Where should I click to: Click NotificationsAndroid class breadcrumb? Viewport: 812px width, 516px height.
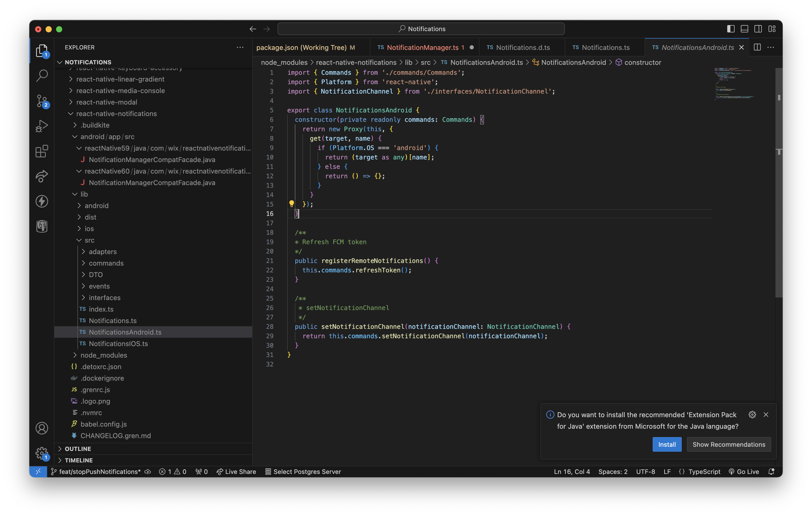tap(569, 62)
